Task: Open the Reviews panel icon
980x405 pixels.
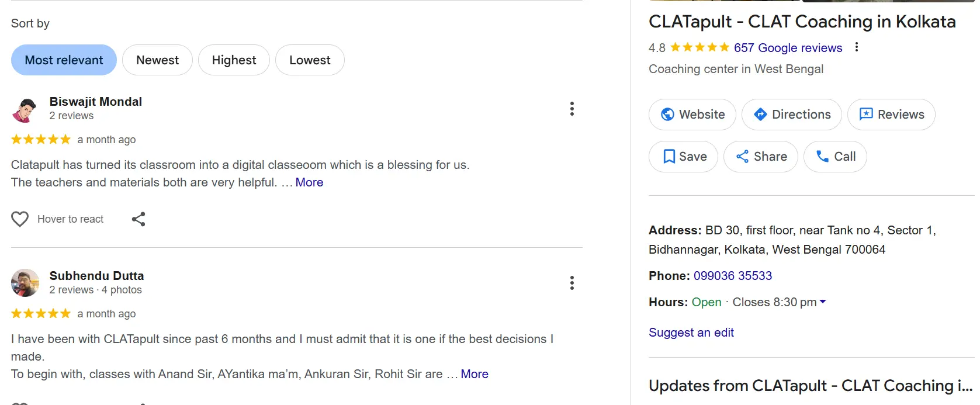Action: (x=868, y=115)
